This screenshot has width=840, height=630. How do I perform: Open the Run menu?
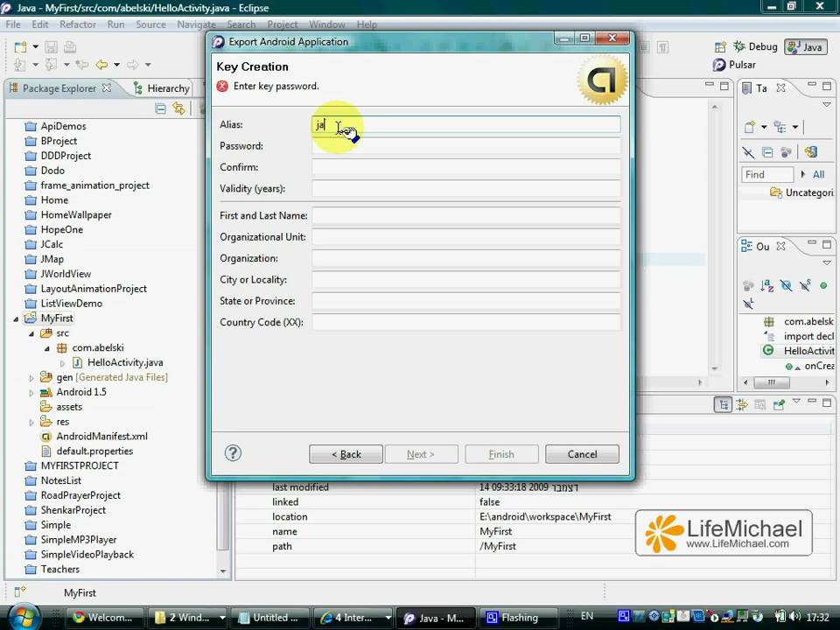(x=115, y=24)
